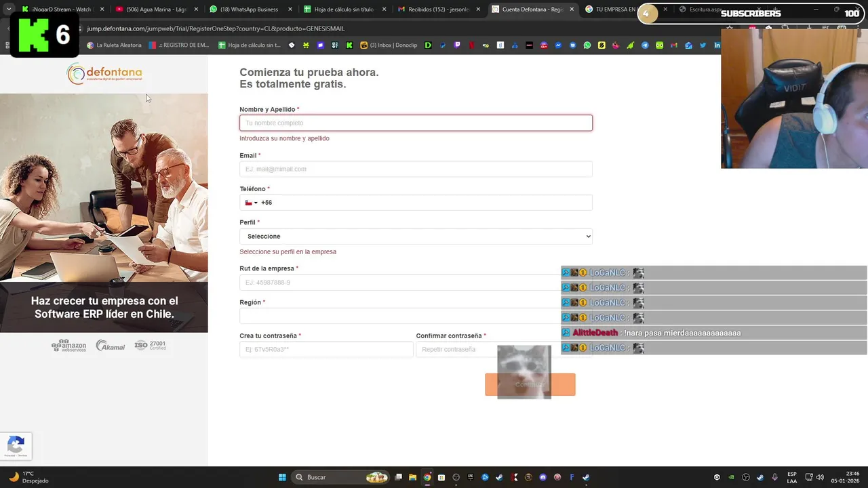Click the weather widget showing 17°C

(x=28, y=477)
